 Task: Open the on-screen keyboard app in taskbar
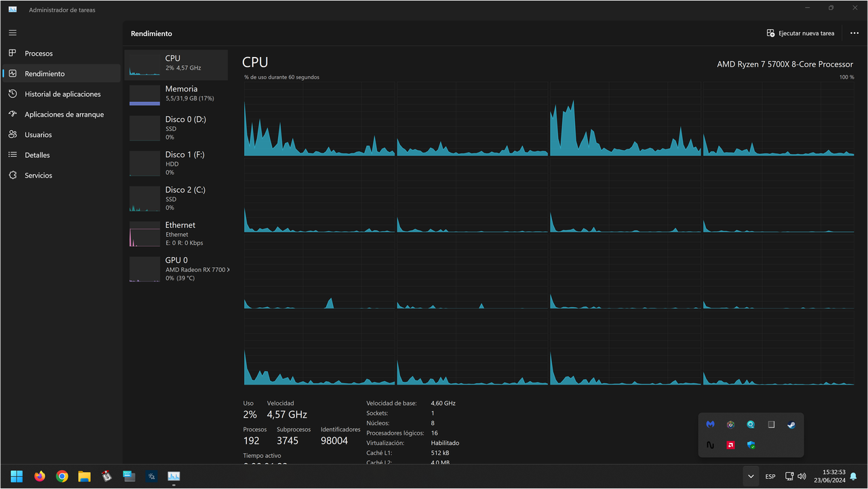129,476
